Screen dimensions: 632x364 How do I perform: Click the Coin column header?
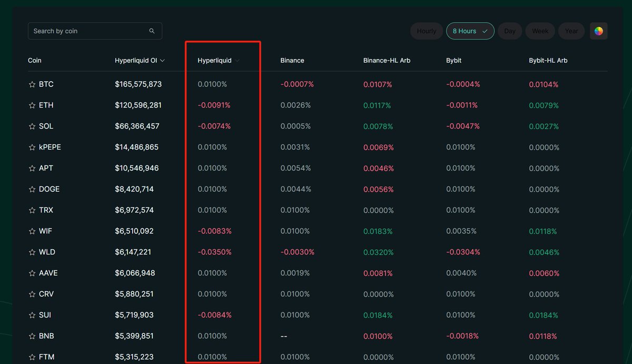(35, 61)
